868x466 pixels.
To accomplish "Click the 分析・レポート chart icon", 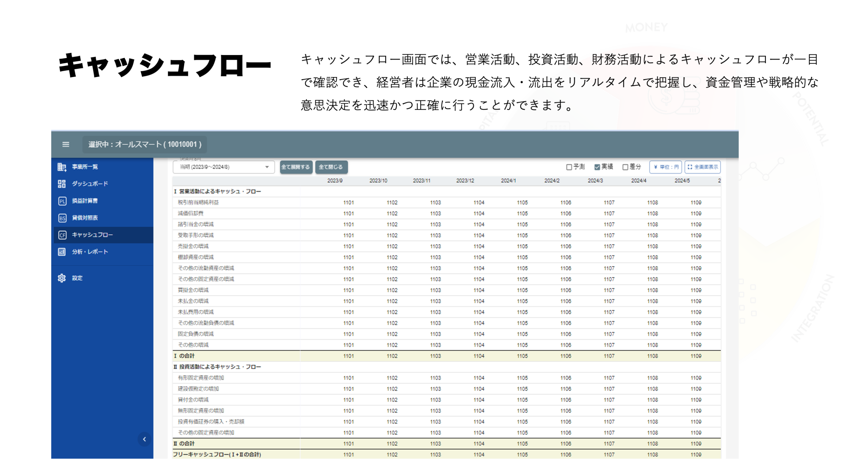I will [x=61, y=251].
